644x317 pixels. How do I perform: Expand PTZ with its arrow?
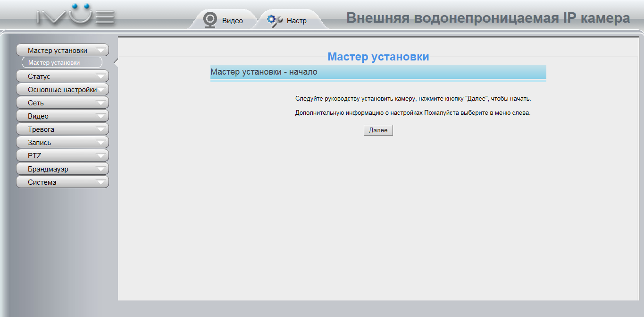pos(101,156)
